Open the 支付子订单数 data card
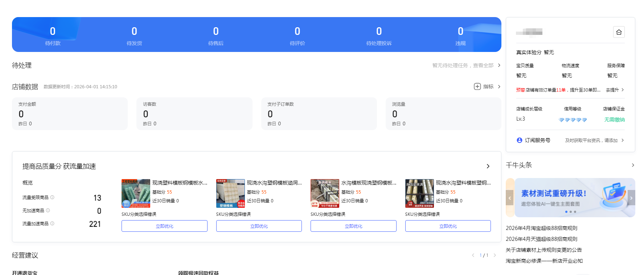644x275 pixels. click(319, 114)
